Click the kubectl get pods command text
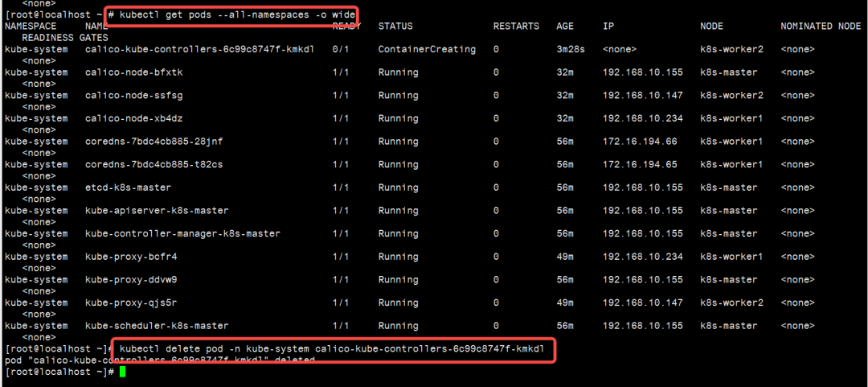Image resolution: width=868 pixels, height=387 pixels. point(235,14)
